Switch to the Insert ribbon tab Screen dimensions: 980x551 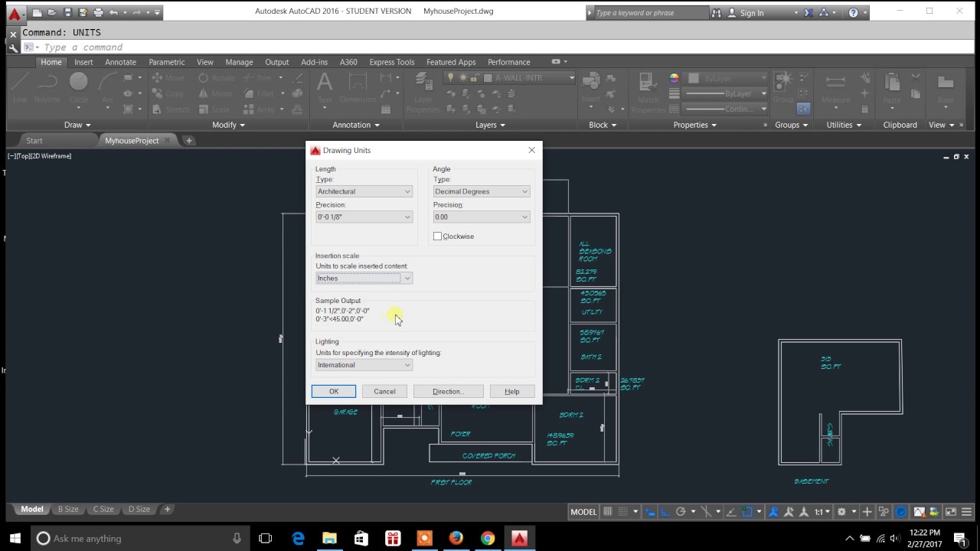tap(83, 62)
